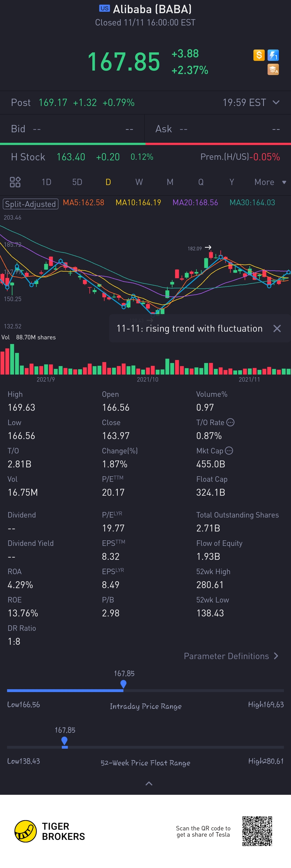
Task: Tap the QR code image
Action: [257, 831]
